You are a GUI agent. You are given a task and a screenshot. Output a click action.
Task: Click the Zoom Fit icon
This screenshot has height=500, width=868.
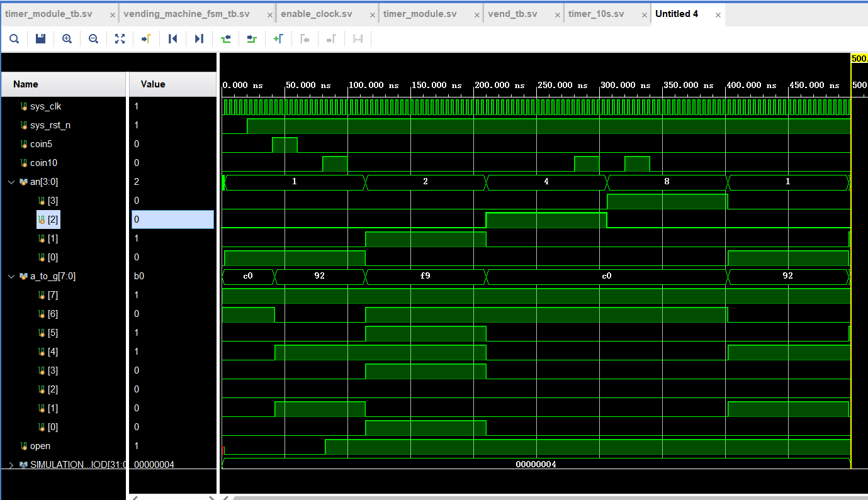pos(120,39)
